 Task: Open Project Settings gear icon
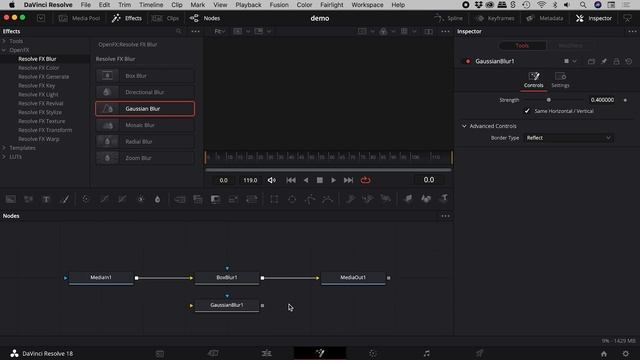[626, 353]
